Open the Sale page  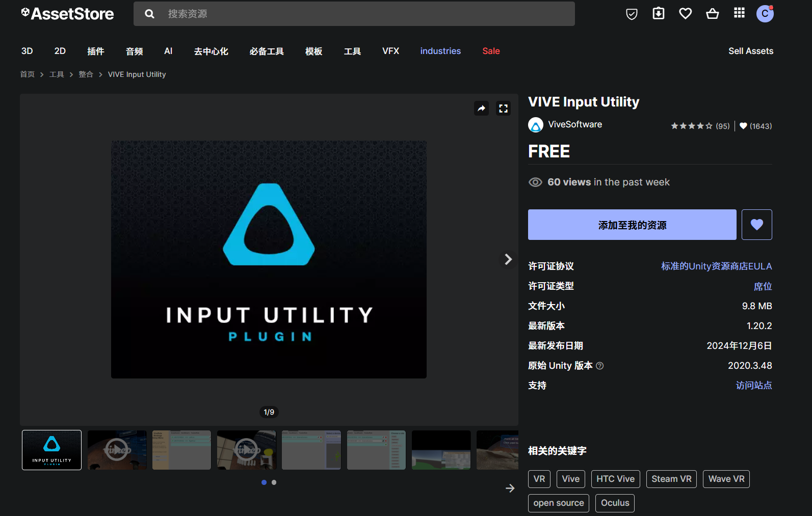491,51
